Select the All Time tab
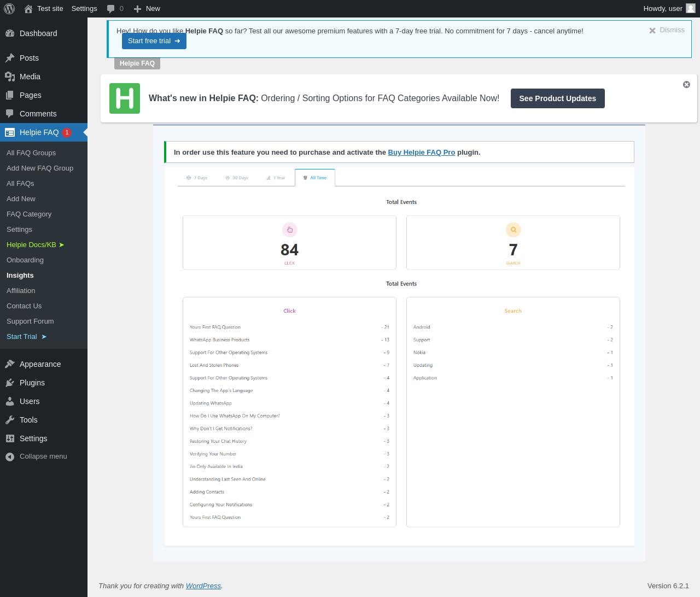The image size is (700, 597). coord(315,178)
